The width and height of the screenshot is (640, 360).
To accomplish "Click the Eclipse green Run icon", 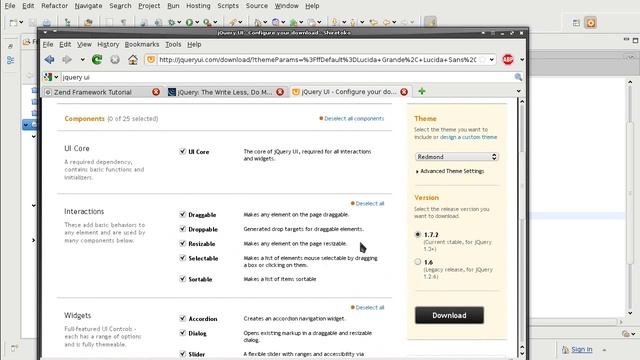I will [189, 22].
